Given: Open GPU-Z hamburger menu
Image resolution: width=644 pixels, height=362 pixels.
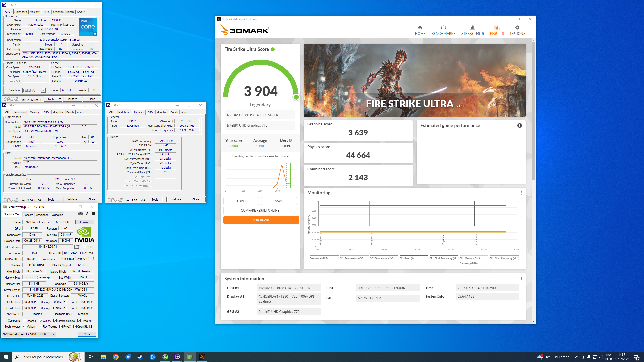Looking at the screenshot, I should tap(93, 213).
